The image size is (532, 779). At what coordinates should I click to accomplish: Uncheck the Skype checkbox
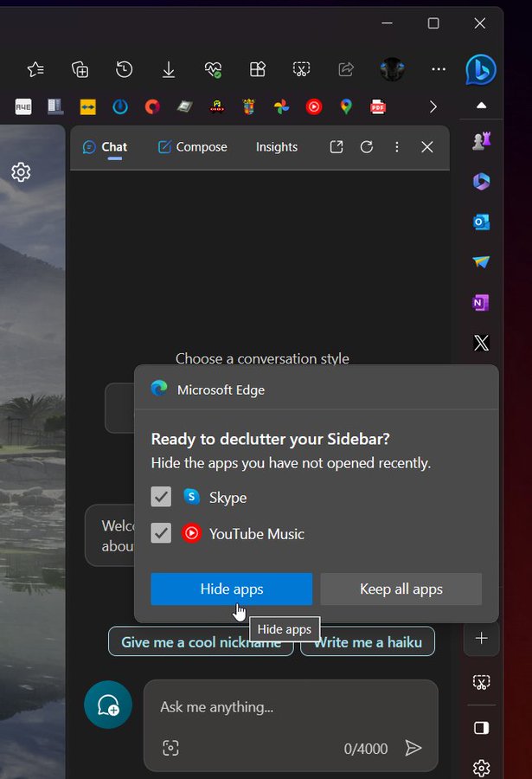click(161, 497)
